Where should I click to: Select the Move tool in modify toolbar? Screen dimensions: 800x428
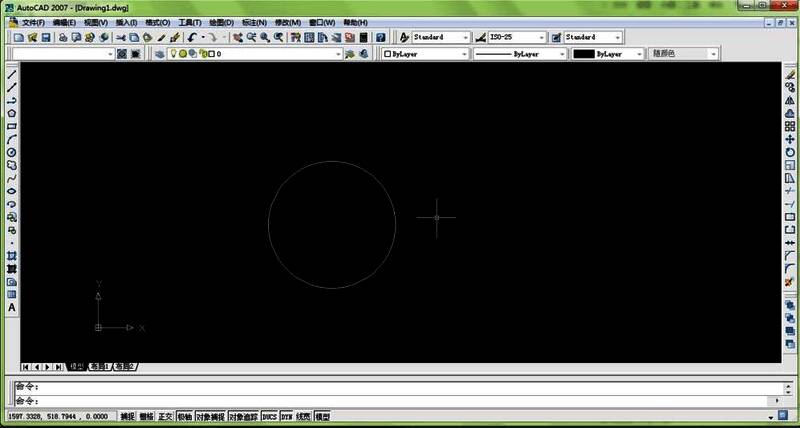point(790,139)
